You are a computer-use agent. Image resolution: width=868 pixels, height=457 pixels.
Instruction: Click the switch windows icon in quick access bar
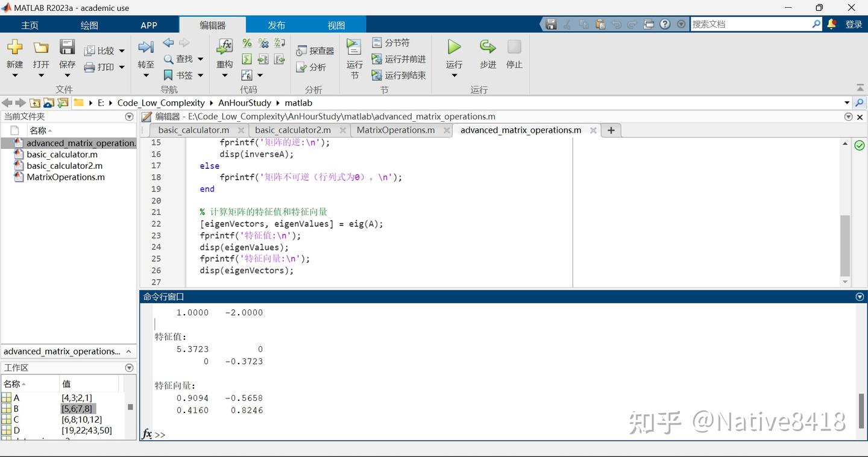(x=649, y=25)
